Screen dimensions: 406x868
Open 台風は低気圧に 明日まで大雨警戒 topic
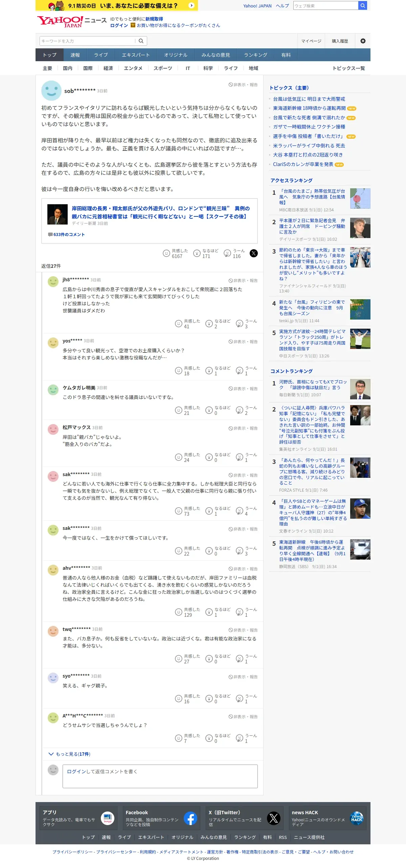pos(309,99)
